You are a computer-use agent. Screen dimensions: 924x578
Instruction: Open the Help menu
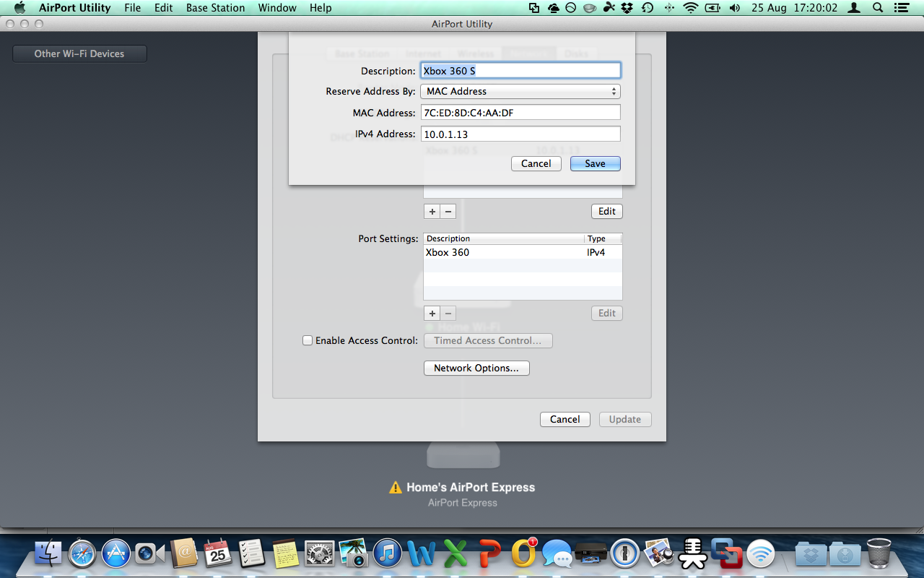321,8
